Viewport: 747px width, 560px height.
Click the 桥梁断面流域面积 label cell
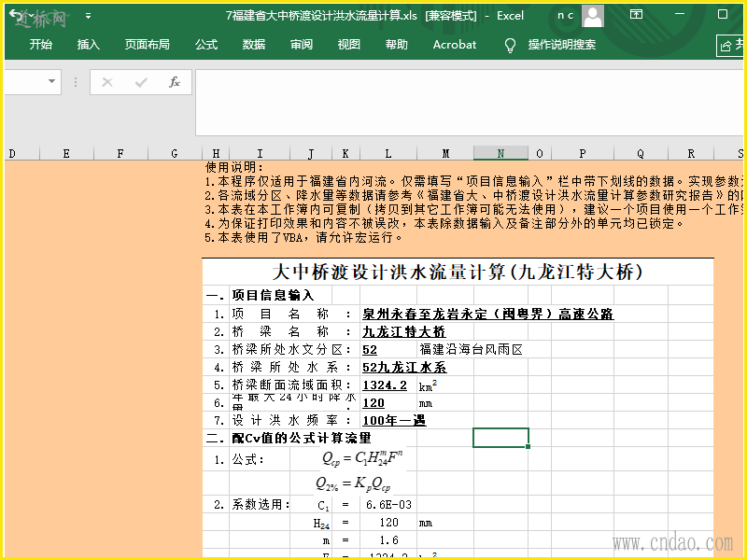(x=292, y=385)
